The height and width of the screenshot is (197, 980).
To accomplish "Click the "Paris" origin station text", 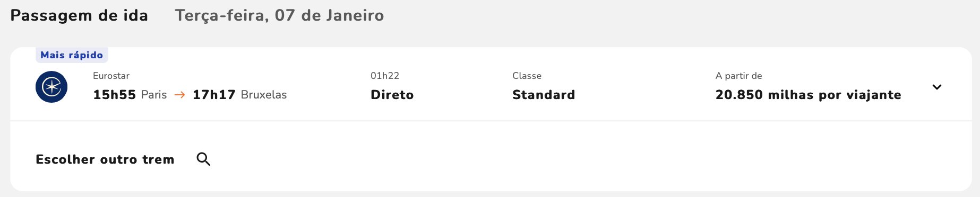I will [x=154, y=95].
